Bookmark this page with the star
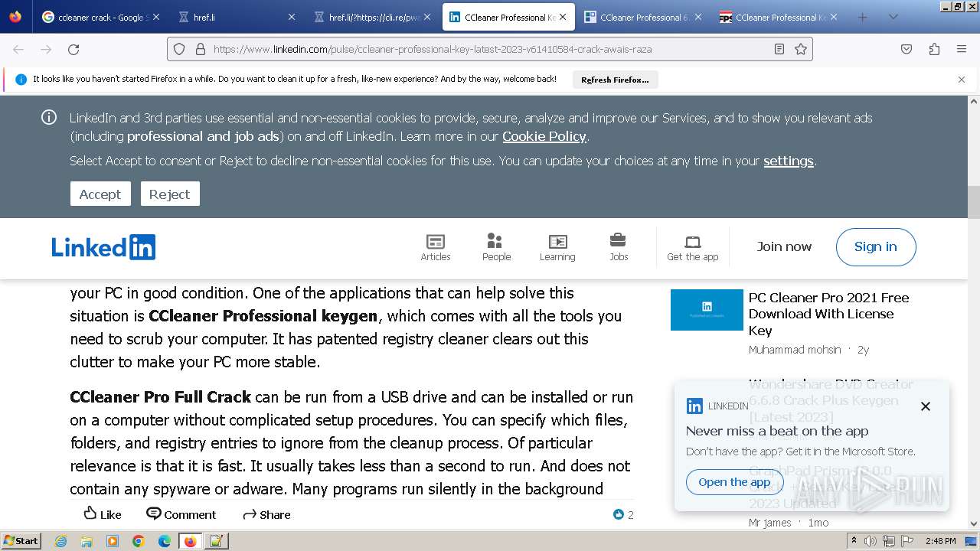Image resolution: width=980 pixels, height=551 pixels. (801, 49)
